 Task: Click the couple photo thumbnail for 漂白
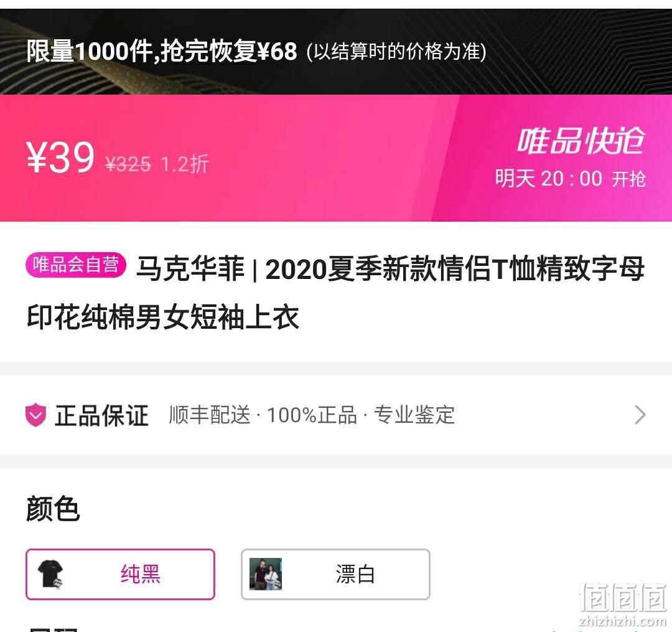point(266,574)
